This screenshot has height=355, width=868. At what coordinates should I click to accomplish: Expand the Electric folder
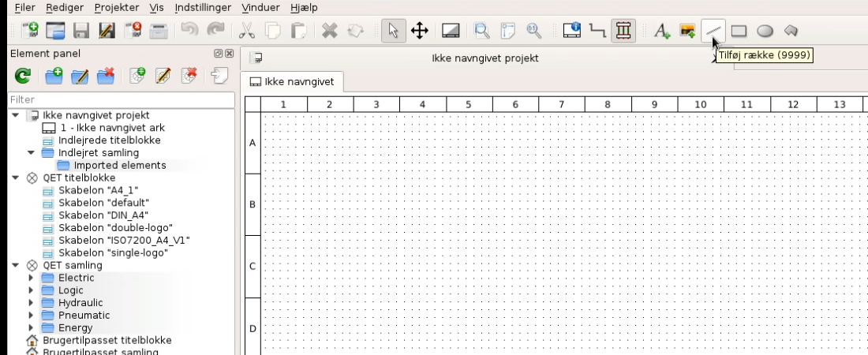point(32,278)
